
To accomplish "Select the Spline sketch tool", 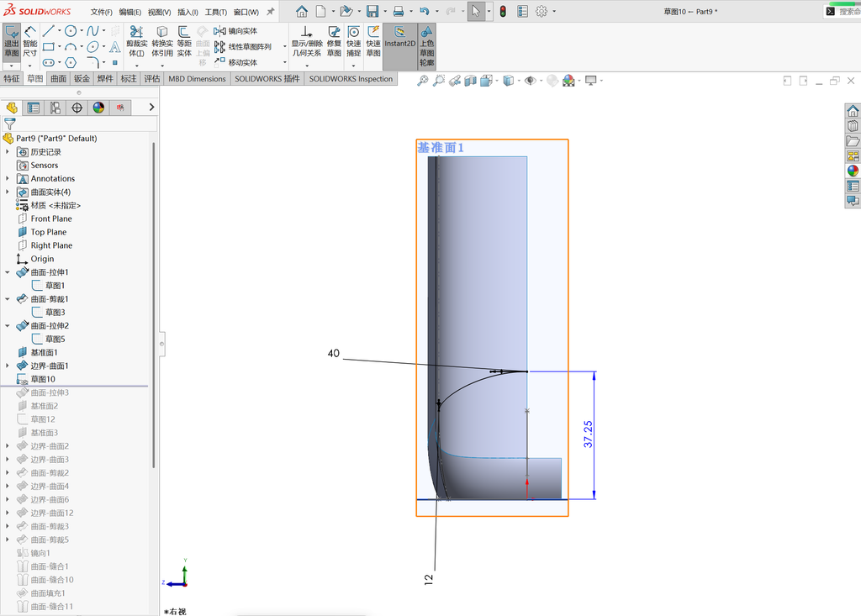I will [x=92, y=31].
